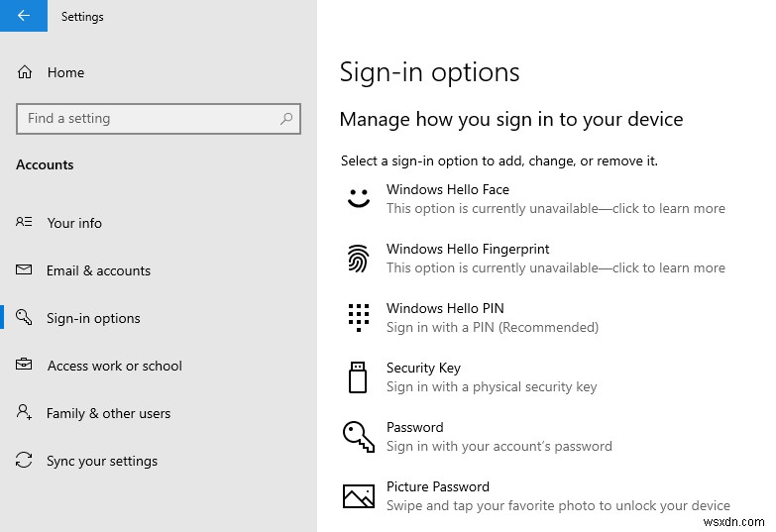776x532 pixels.
Task: Click 'Manage how you sign in' heading
Action: [511, 120]
